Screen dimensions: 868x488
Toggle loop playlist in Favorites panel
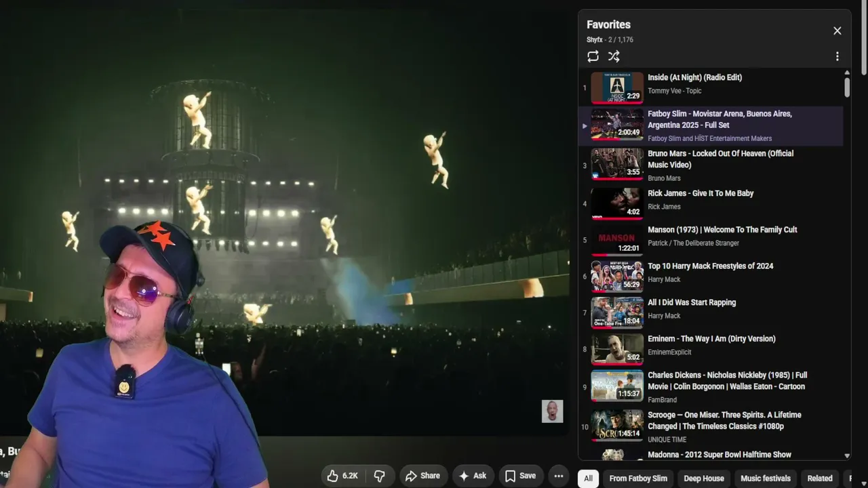click(x=593, y=56)
